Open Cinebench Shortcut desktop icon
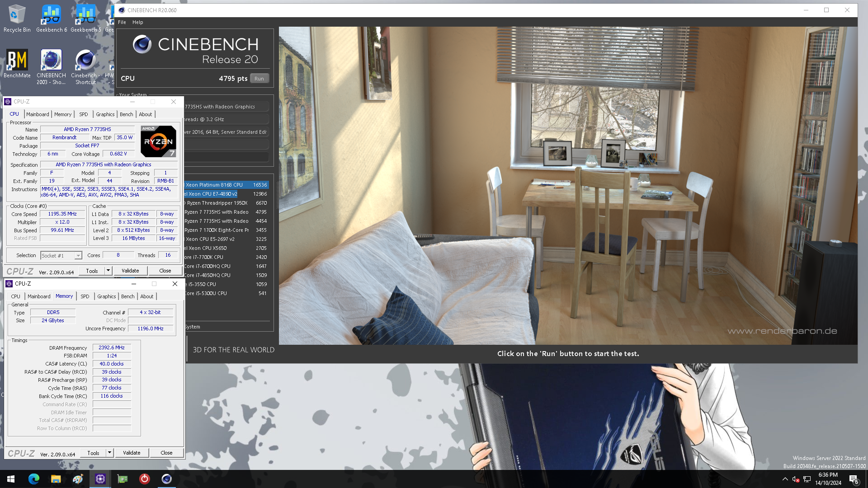The image size is (868, 488). point(85,67)
